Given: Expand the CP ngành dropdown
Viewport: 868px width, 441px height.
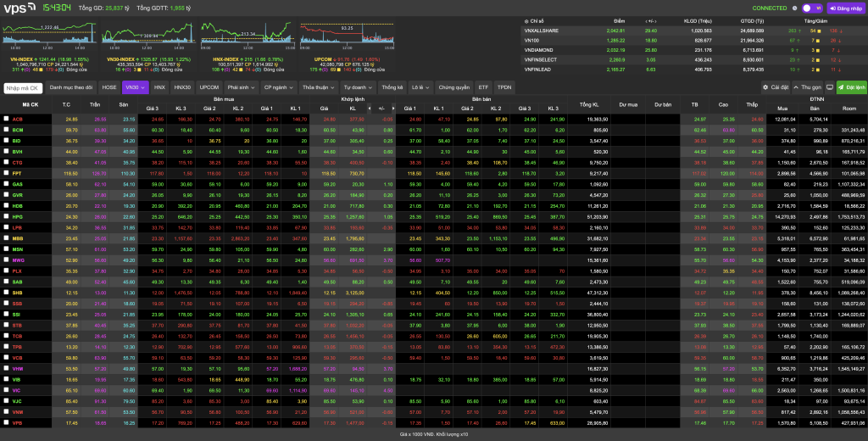Looking at the screenshot, I should point(279,87).
